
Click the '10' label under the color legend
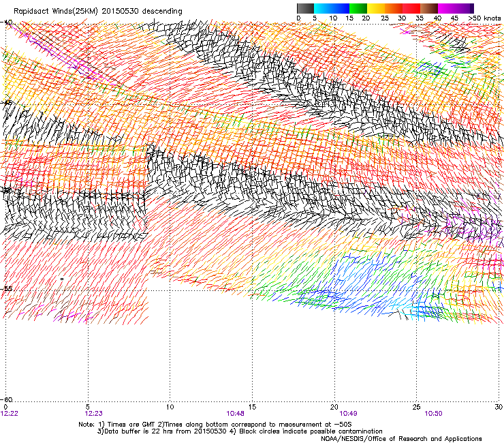333,18
